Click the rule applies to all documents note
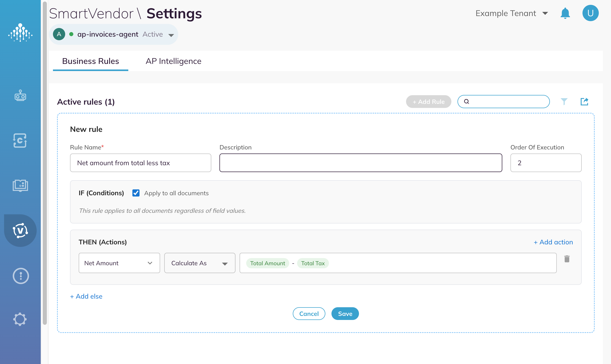The height and width of the screenshot is (364, 611). [x=162, y=211]
